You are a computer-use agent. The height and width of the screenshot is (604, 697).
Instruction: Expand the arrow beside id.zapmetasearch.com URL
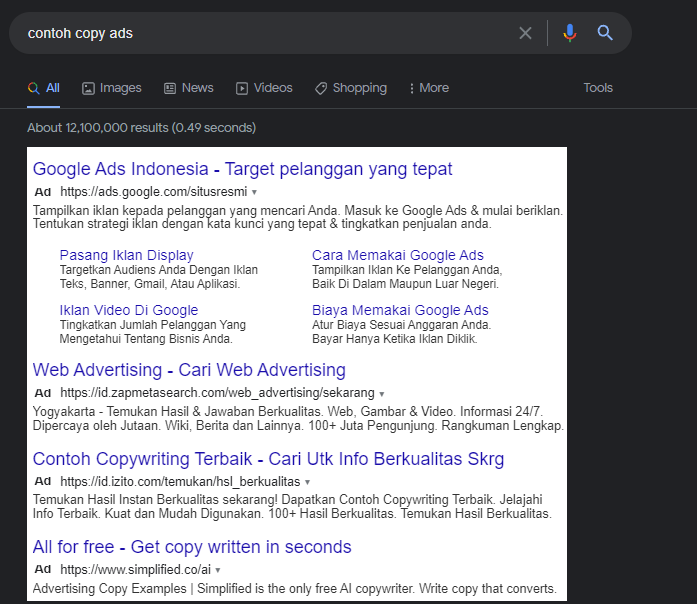click(381, 394)
